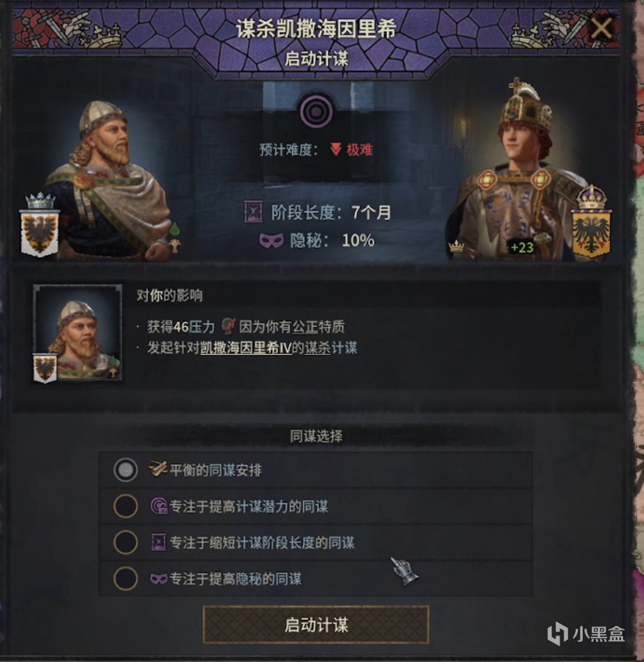Click the red difficulty arrow icon beside 极难
644x662 pixels.
coord(336,149)
